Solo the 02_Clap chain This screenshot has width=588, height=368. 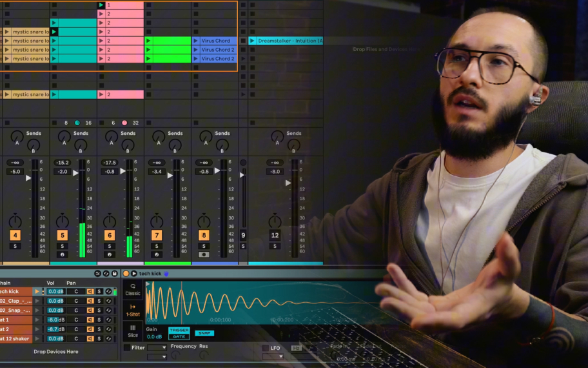(x=99, y=301)
